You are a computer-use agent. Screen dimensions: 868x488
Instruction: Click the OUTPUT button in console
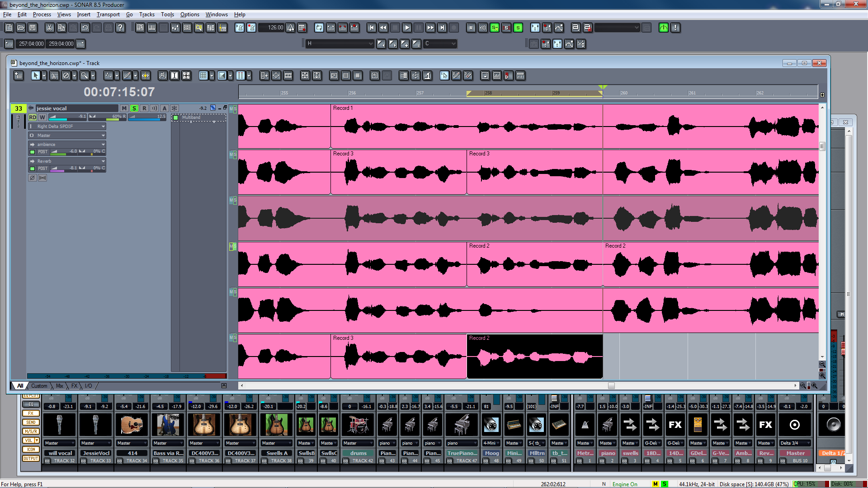click(31, 459)
